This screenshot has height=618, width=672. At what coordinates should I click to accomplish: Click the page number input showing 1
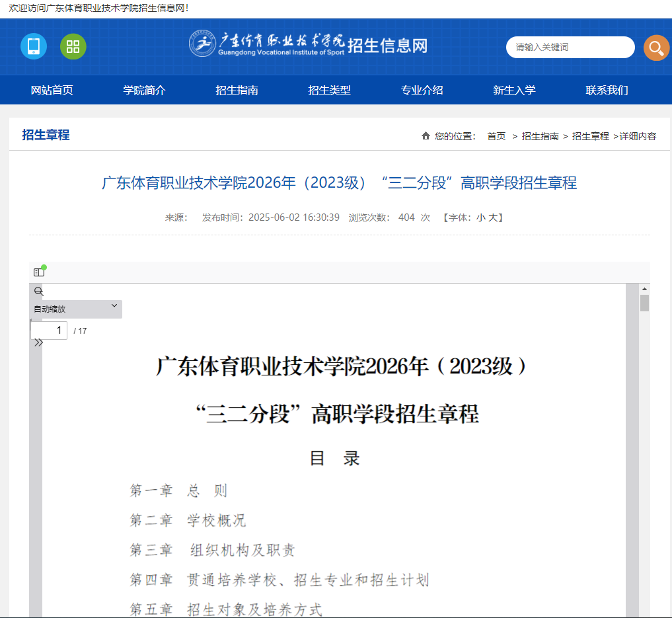point(49,330)
